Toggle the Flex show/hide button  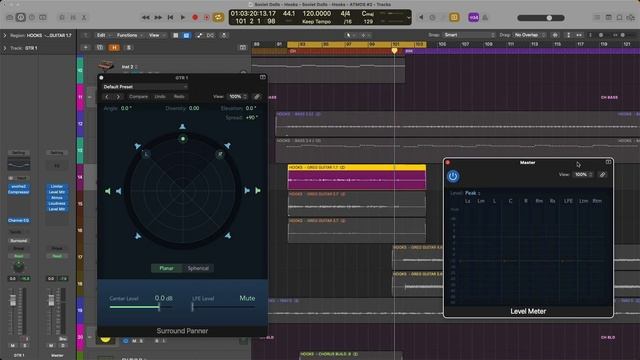(210, 36)
